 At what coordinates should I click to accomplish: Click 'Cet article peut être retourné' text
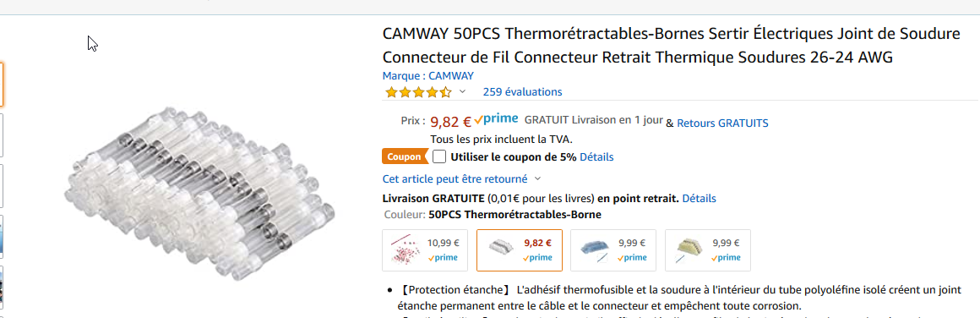pyautogui.click(x=455, y=179)
